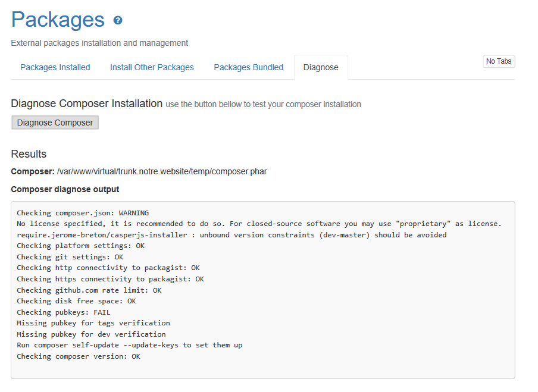
Task: Click the 'Checking pubkeys: FAIL' line
Action: coord(64,312)
